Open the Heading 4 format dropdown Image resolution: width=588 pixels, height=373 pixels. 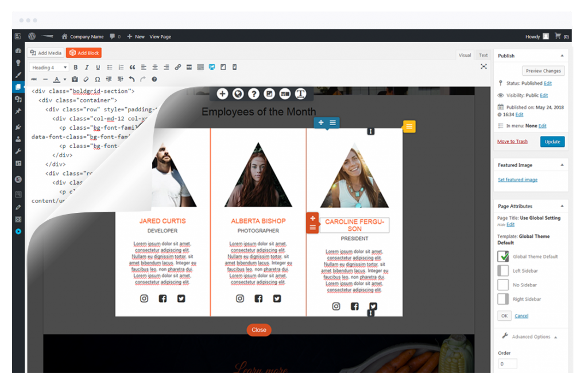49,68
